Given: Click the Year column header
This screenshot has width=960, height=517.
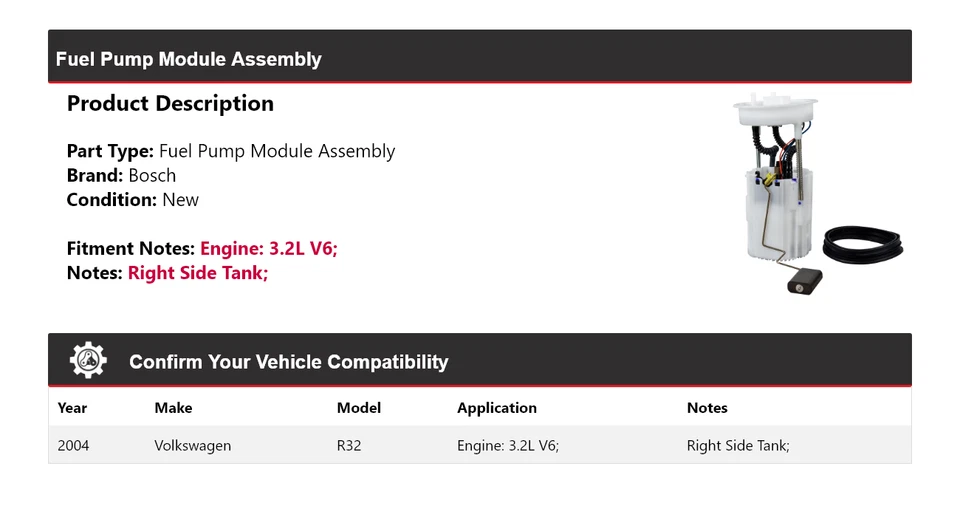Looking at the screenshot, I should click(72, 408).
